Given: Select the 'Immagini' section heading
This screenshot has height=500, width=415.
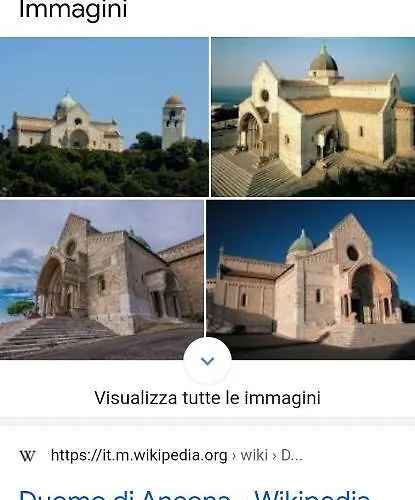Looking at the screenshot, I should click(x=73, y=9).
